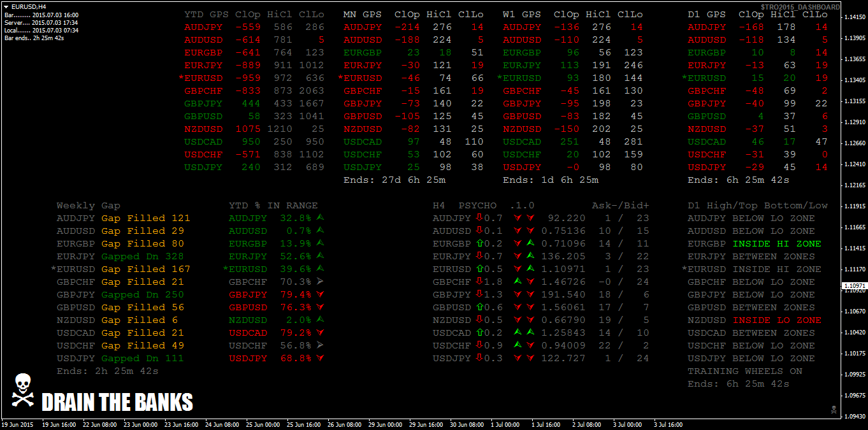Screen dimensions: 868x430
Task: Click the 'MN GPS' table header
Action: click(363, 14)
